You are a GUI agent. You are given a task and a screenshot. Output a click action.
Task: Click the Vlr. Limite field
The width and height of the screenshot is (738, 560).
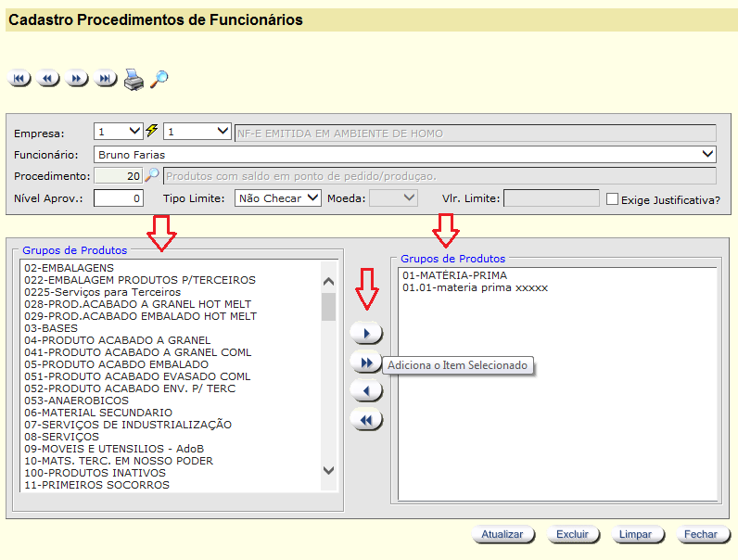coord(551,198)
